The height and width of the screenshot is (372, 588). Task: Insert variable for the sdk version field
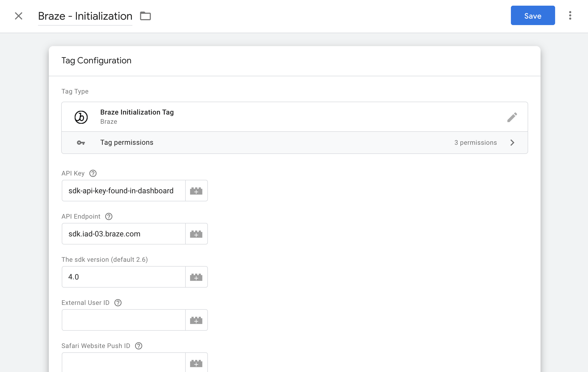point(196,277)
